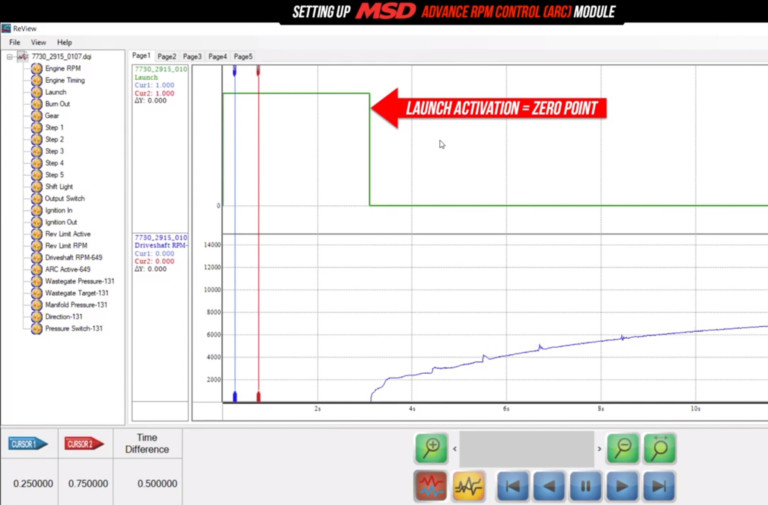
Task: Collapse the 7730_2915_0107.dqi tree node
Action: pos(9,57)
